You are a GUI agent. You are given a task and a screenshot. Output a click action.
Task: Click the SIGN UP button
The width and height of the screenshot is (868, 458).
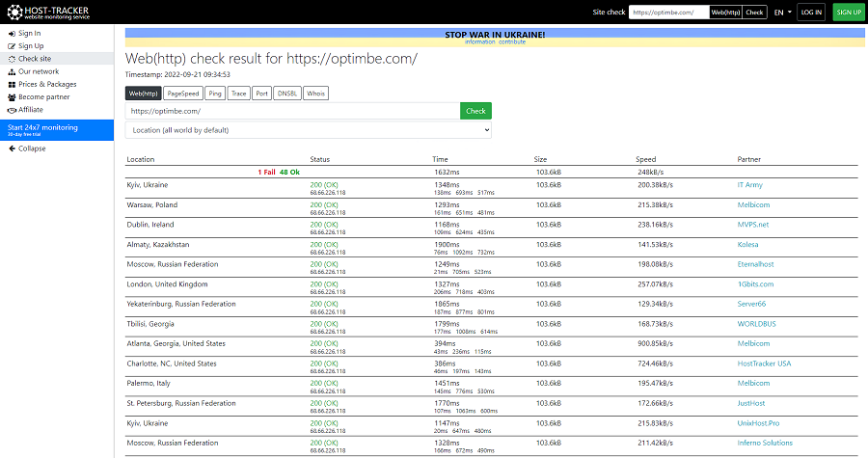tap(849, 13)
